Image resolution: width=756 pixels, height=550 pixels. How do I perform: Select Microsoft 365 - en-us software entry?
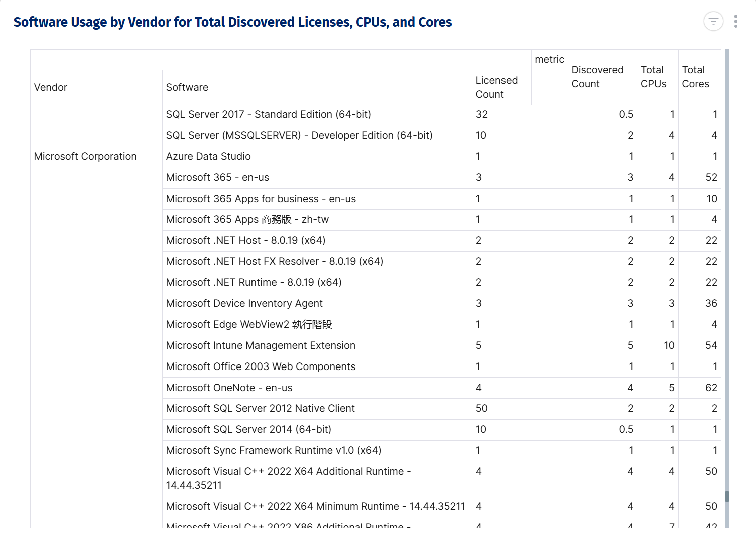pyautogui.click(x=217, y=177)
